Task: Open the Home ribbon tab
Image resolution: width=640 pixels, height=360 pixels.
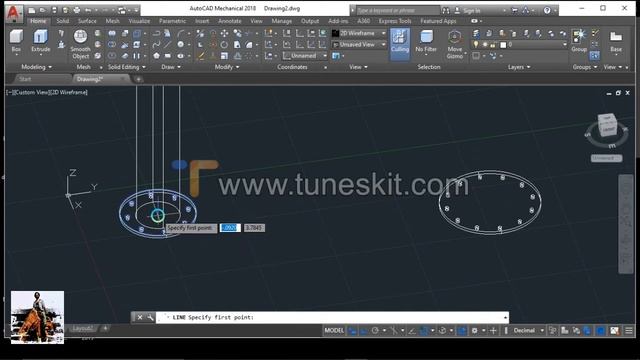Action: tap(38, 21)
